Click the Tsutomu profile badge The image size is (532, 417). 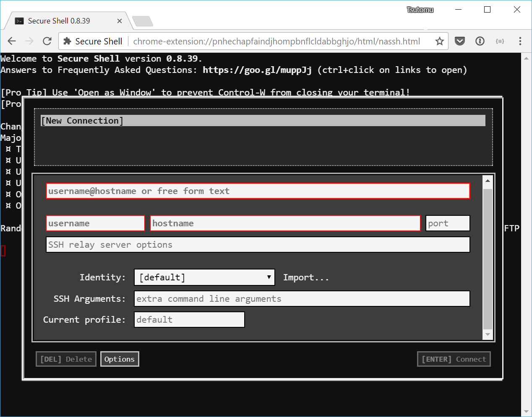tap(420, 10)
